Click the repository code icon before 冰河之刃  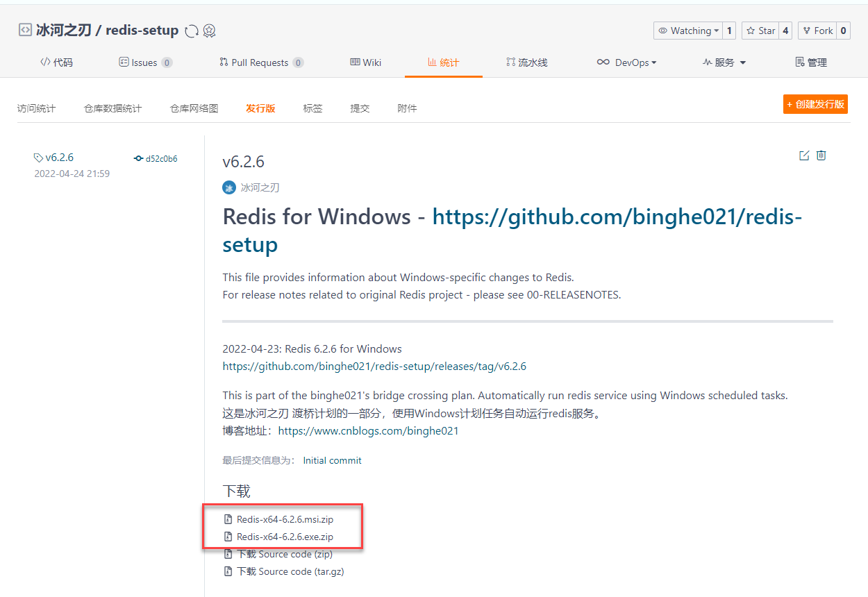click(25, 31)
